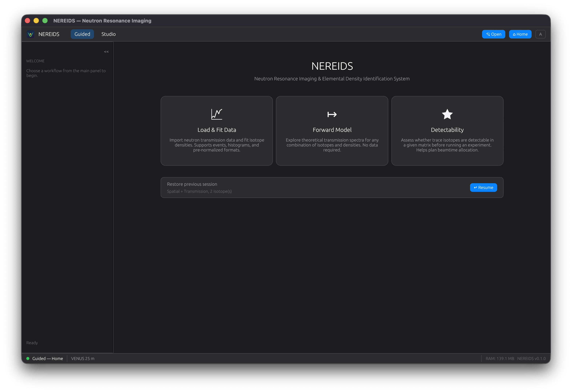This screenshot has width=572, height=392.
Task: Click the Home button
Action: click(x=520, y=34)
